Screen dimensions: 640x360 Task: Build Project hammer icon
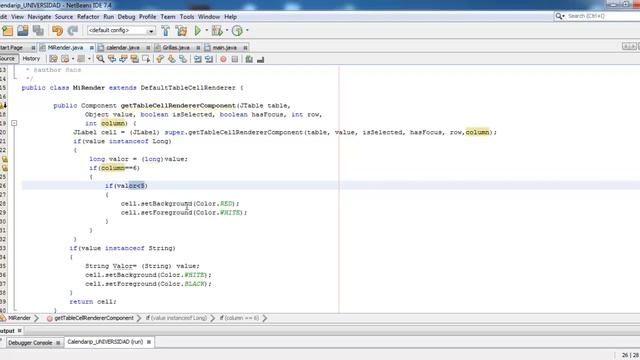pos(165,31)
